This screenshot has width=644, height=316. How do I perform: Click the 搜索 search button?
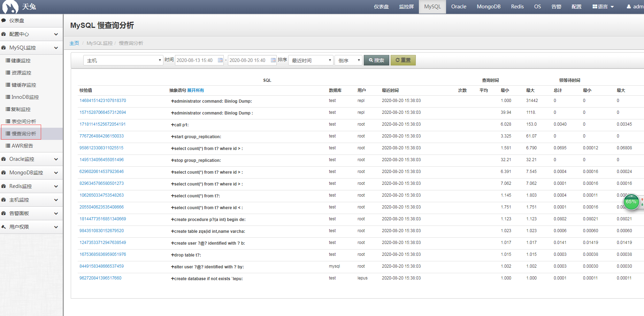[376, 60]
